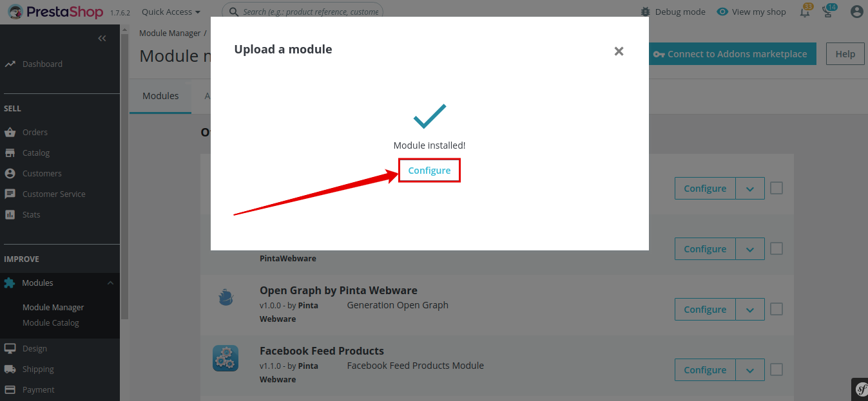Image resolution: width=868 pixels, height=401 pixels.
Task: Click the Symfony debug toolbar icon
Action: pos(860,389)
